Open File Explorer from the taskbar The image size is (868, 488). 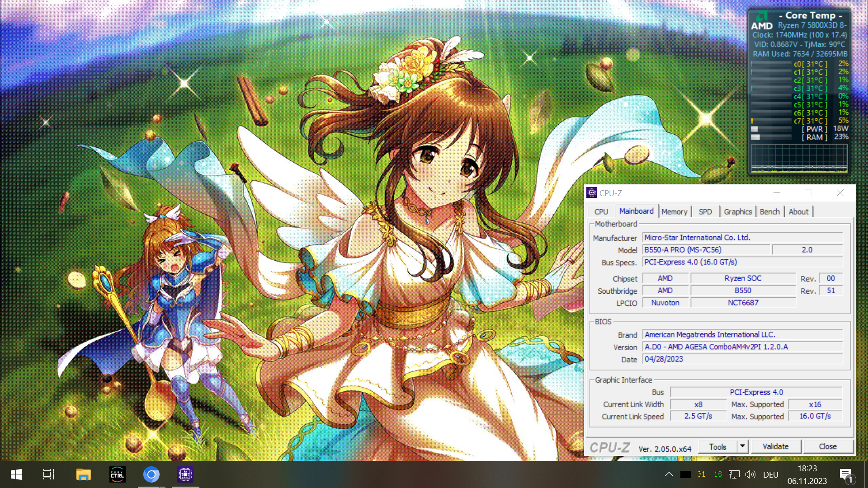83,474
